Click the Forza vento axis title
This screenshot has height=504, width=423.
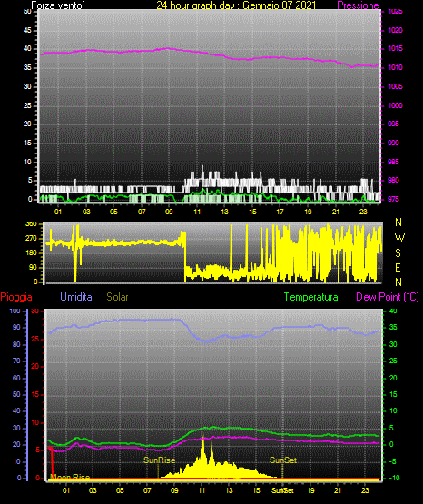[58, 5]
